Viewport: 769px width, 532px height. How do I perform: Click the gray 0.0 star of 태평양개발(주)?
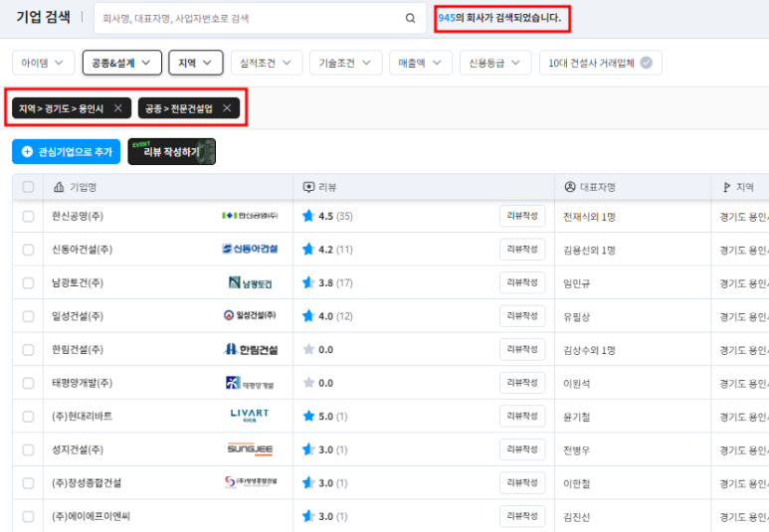(x=308, y=383)
